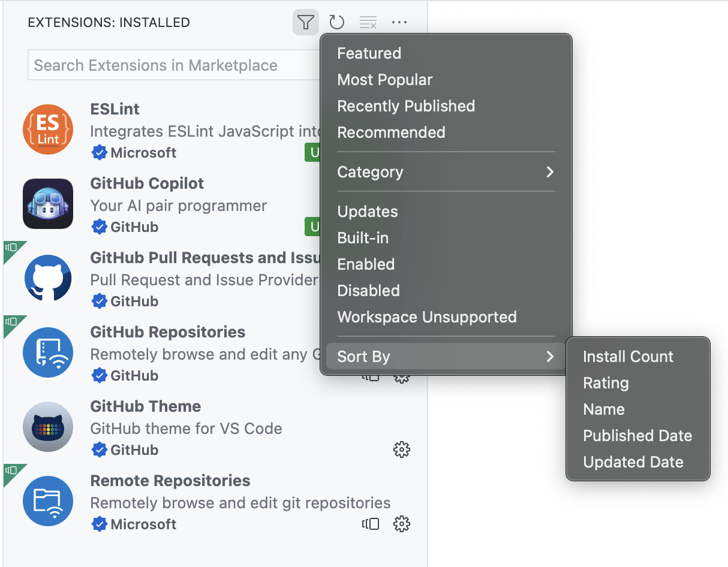728x567 pixels.
Task: Open the Manage gear for Remote Repositories
Action: [402, 524]
